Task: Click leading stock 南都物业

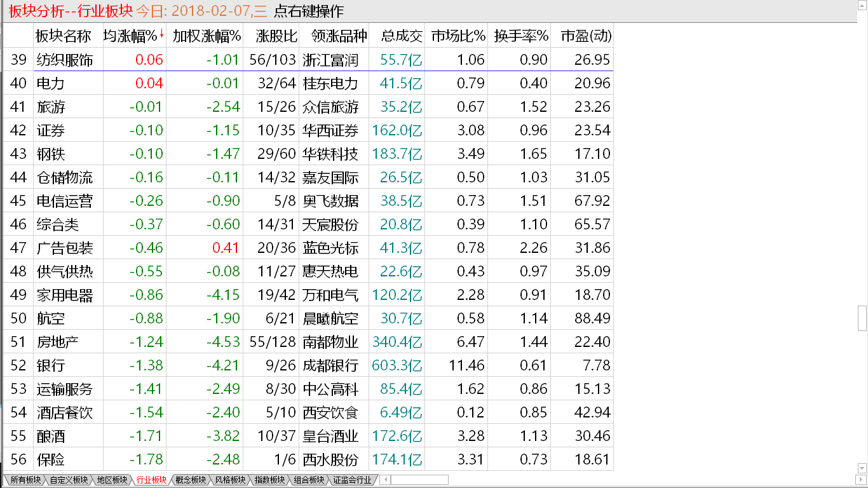Action: [x=330, y=342]
